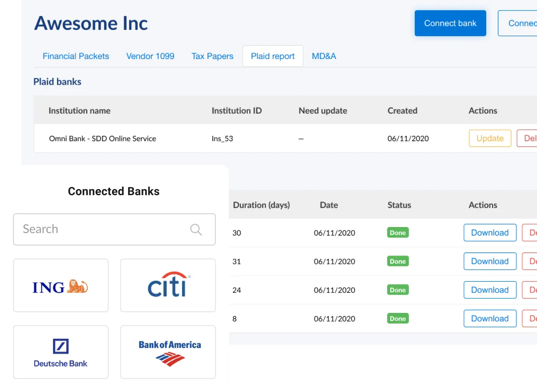
Task: Open the MD&A tab
Action: coord(324,56)
